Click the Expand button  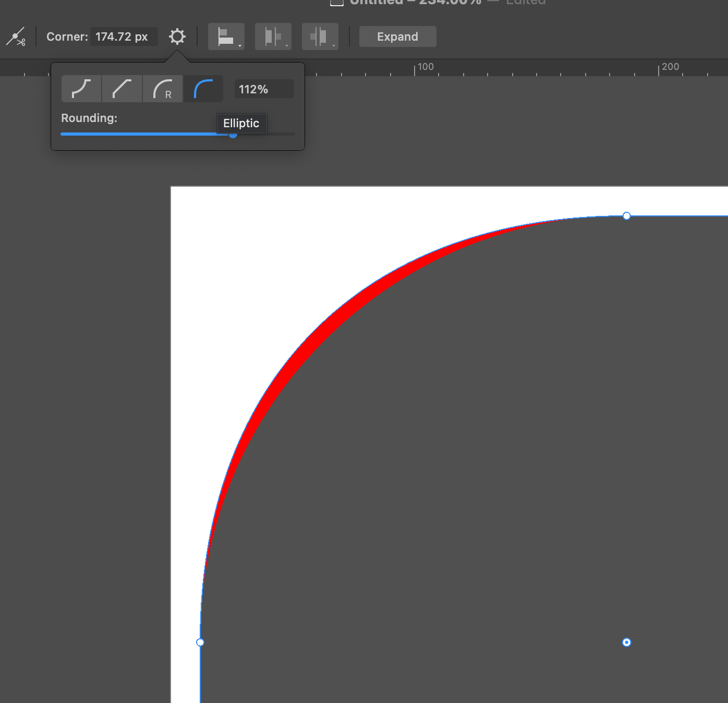pyautogui.click(x=398, y=37)
